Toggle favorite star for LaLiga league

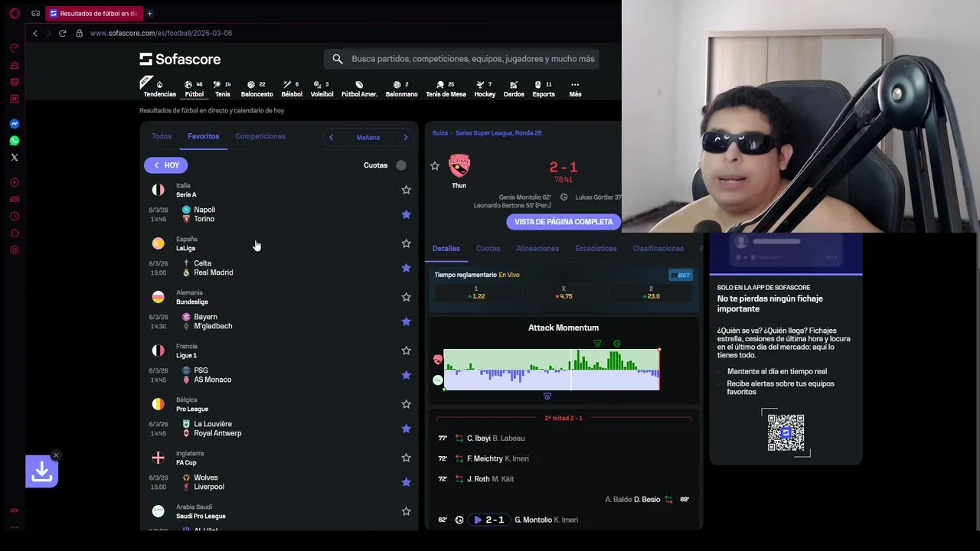407,243
